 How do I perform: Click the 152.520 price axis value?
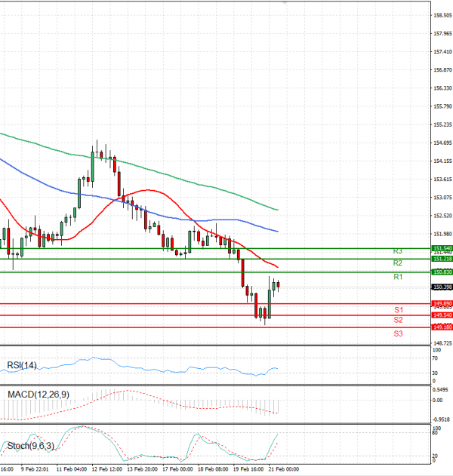442,216
